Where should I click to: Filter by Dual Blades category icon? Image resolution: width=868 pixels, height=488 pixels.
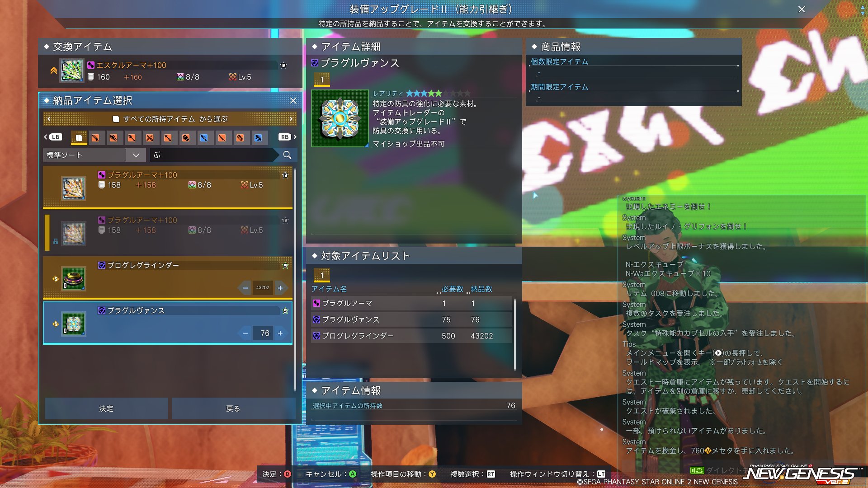(x=240, y=137)
